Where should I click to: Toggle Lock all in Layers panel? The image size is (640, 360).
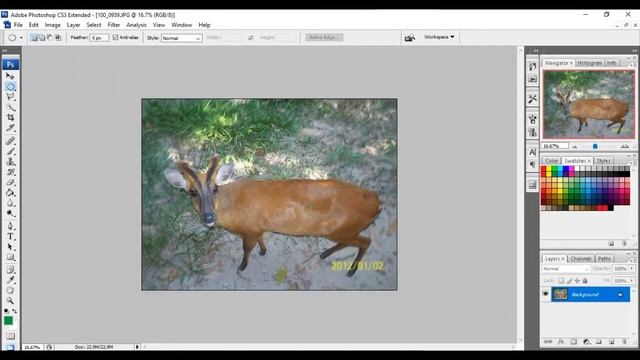pos(585,281)
